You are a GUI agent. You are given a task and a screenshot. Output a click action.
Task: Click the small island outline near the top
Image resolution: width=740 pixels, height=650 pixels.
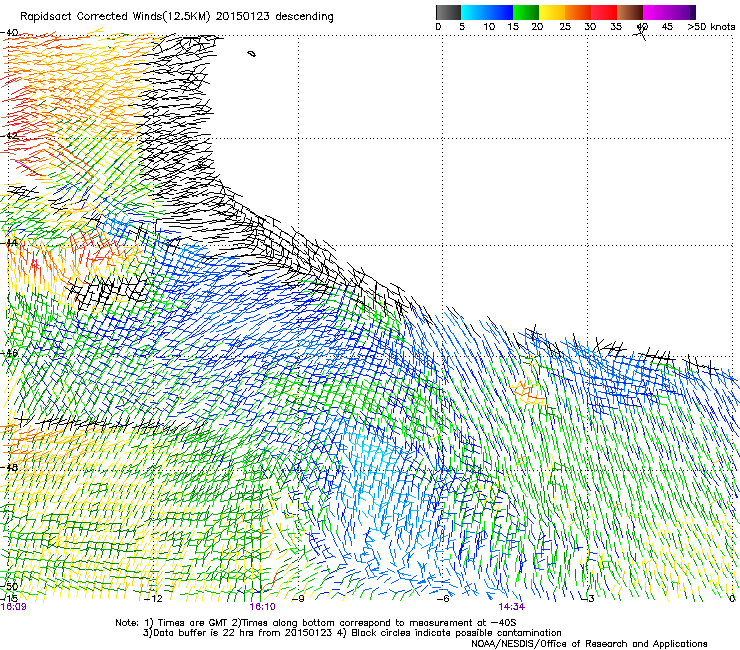[252, 54]
